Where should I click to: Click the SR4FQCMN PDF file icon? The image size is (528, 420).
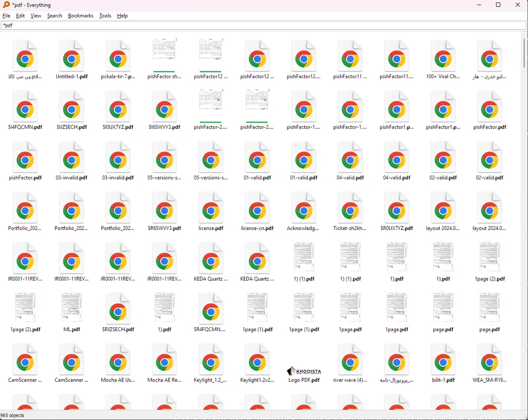point(211,309)
